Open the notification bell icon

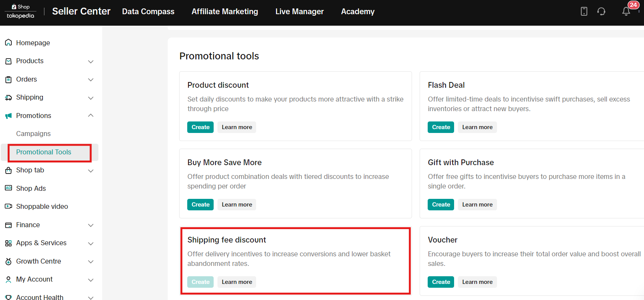click(x=626, y=11)
